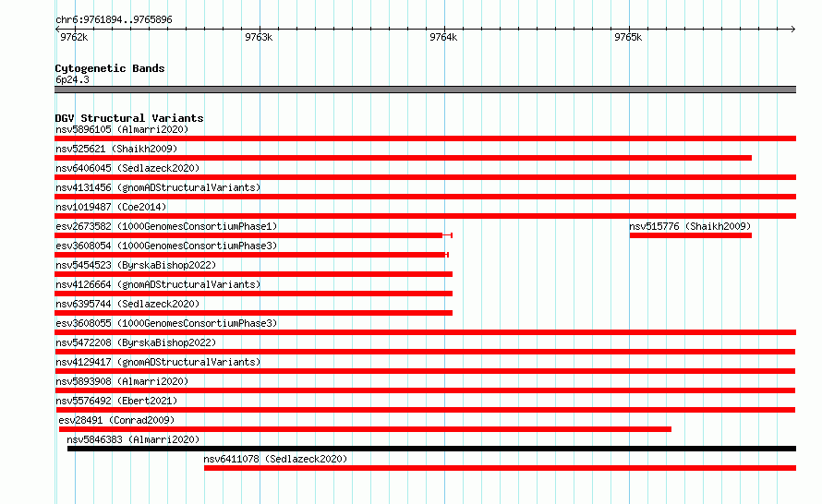Select the red bar under esv3608054
Viewport: 822px width, 504px height.
tap(251, 255)
